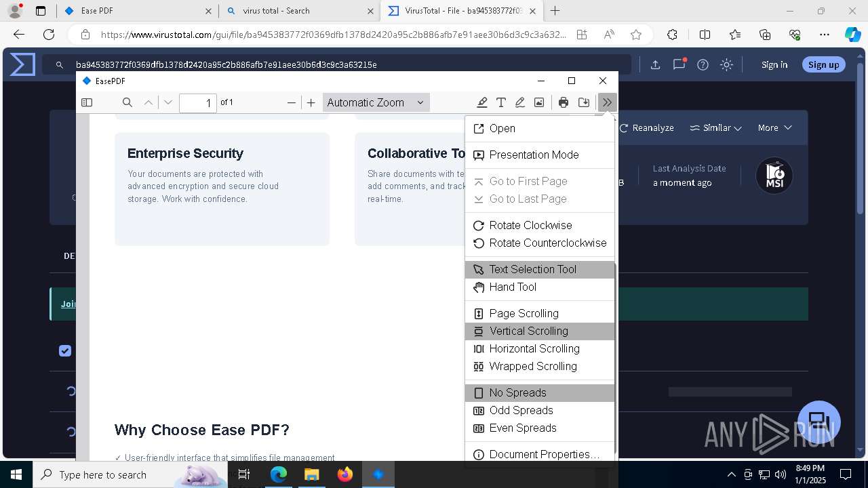Open browser split screen icon
Screen dimensions: 868x488
pyautogui.click(x=705, y=35)
